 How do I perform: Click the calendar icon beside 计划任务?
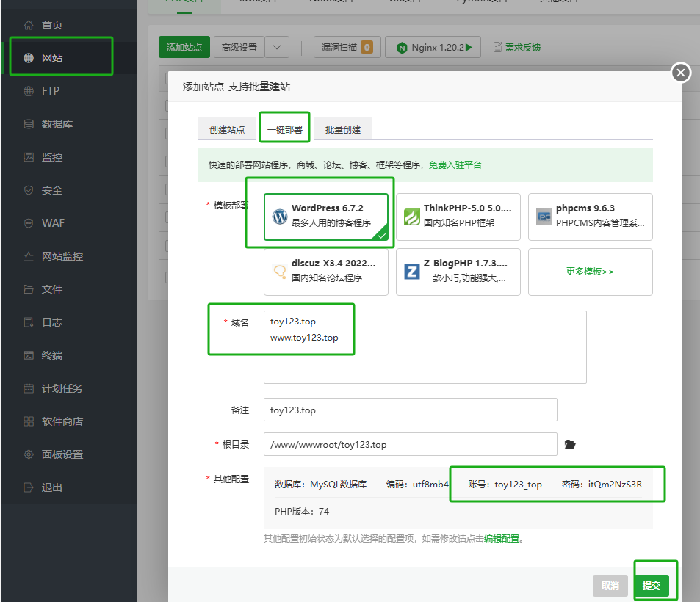[29, 388]
